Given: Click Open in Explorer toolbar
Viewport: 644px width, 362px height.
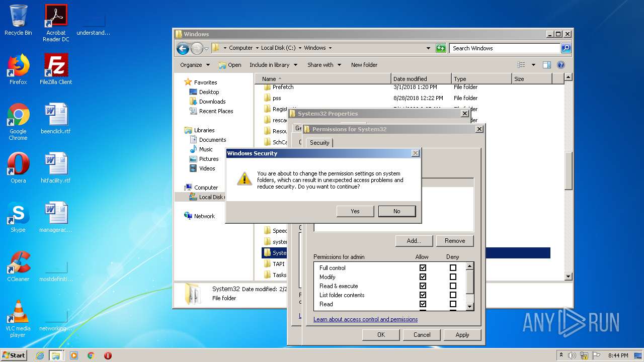Looking at the screenshot, I should [x=230, y=65].
